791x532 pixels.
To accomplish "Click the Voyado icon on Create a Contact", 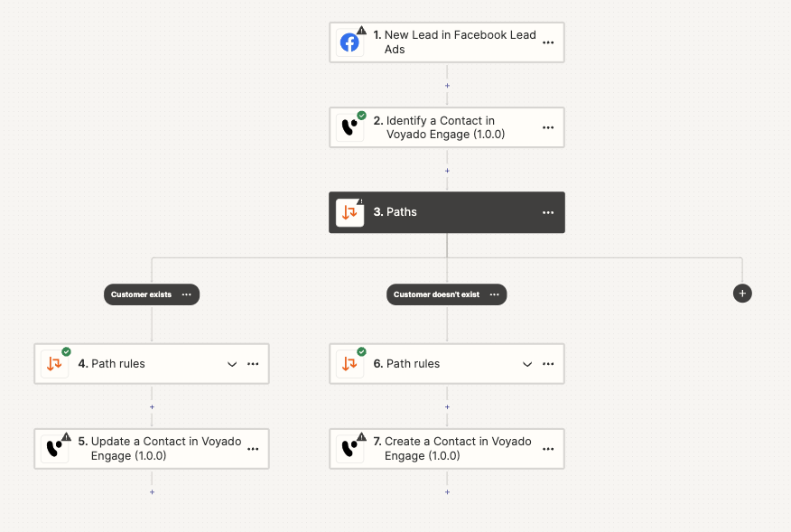I will [x=349, y=448].
